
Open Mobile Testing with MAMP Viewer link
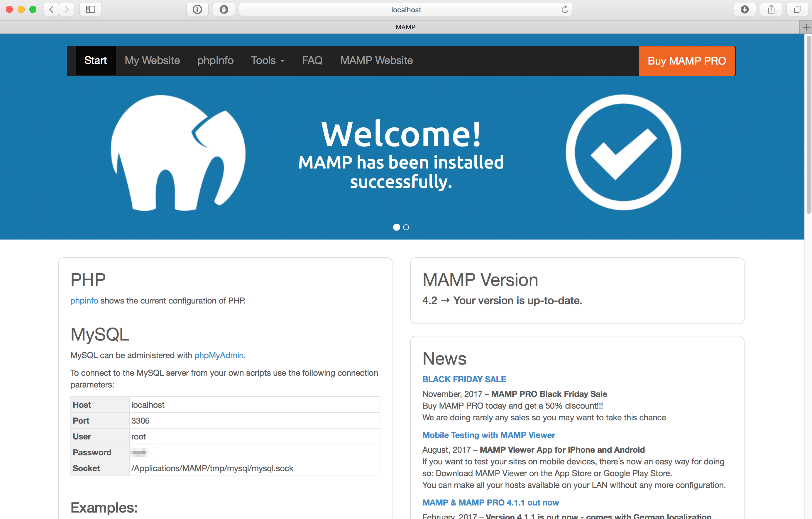[489, 435]
